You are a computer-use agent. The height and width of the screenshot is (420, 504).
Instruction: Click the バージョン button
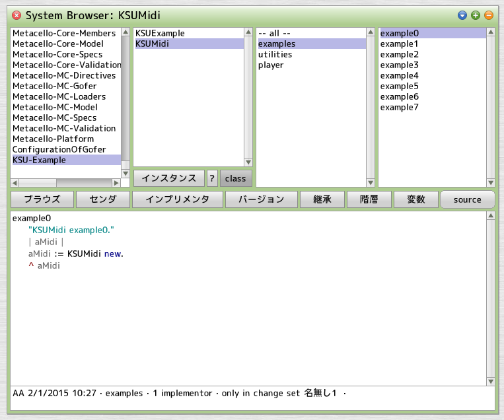tap(262, 199)
